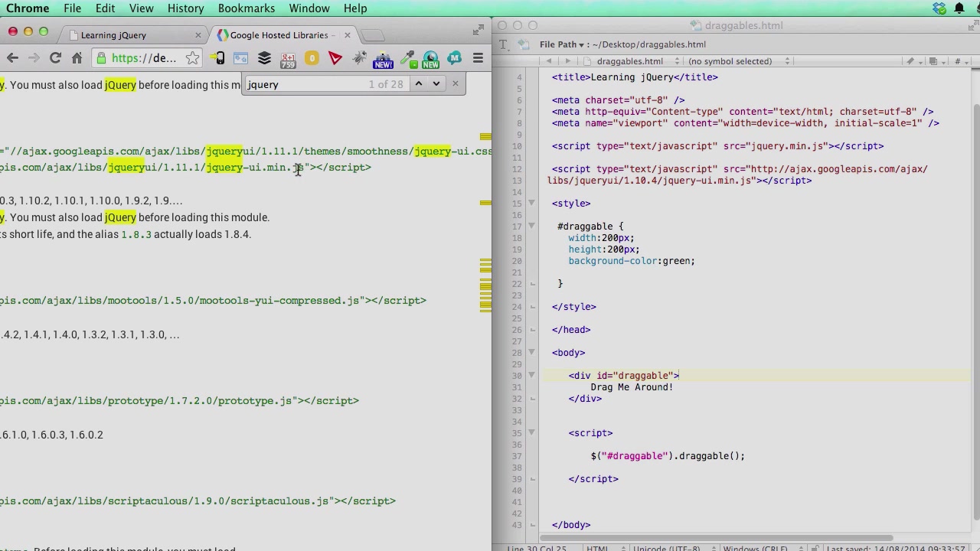Toggle the document lock icon in status bar
Screen dimensions: 980x551
(817, 548)
